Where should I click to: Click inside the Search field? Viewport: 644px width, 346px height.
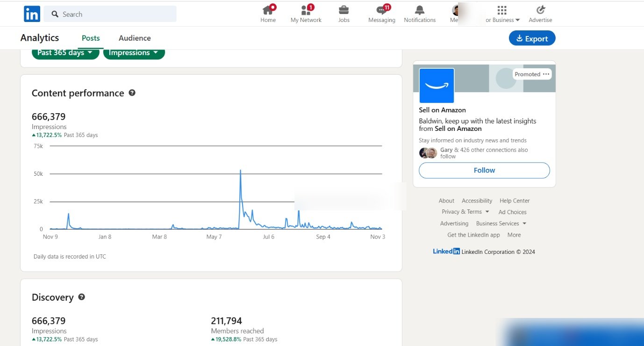pos(110,14)
